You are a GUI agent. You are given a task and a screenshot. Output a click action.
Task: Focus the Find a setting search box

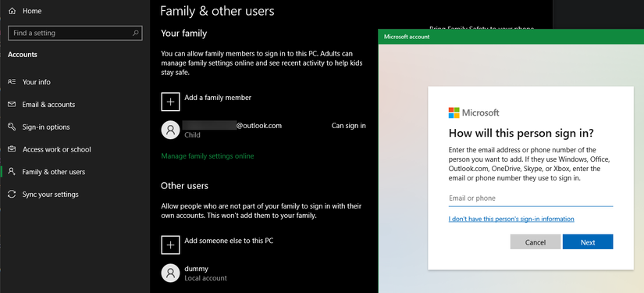point(75,33)
